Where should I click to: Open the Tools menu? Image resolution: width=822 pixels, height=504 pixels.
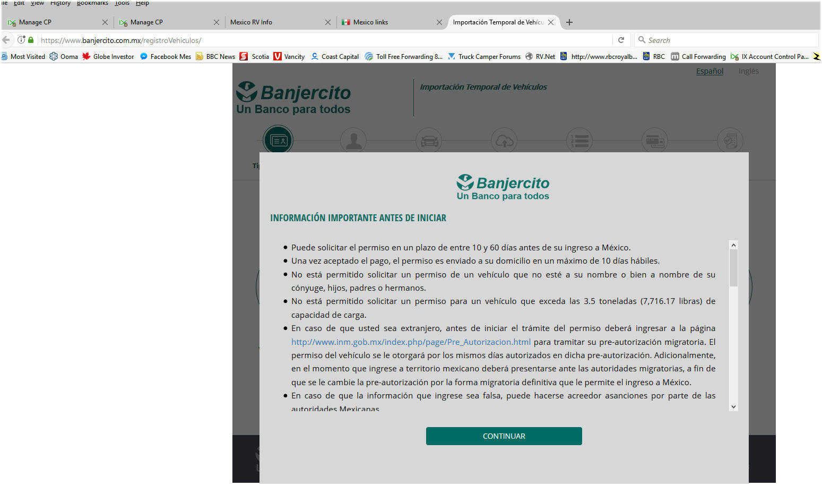122,3
